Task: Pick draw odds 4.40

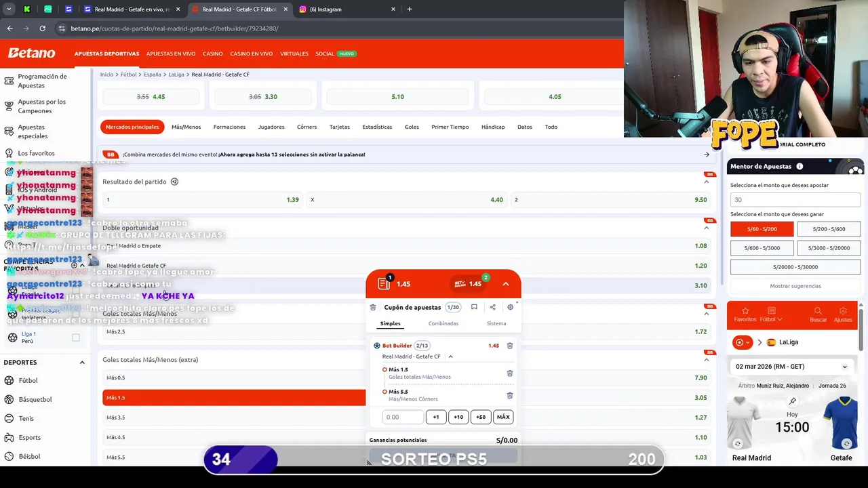Action: click(x=406, y=200)
